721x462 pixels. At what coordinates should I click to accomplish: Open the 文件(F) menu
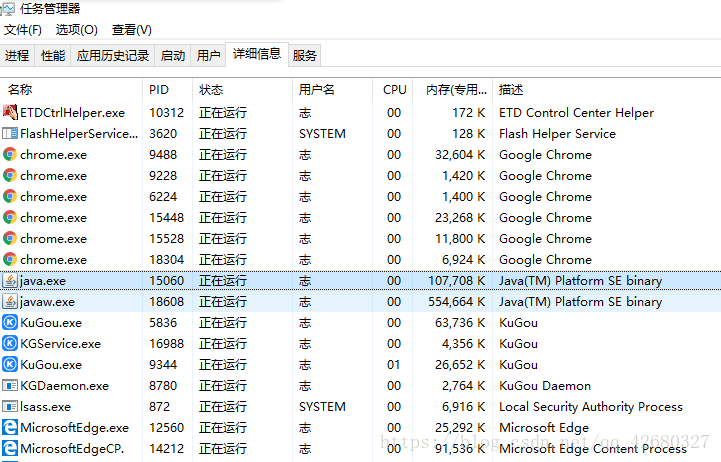(x=23, y=30)
